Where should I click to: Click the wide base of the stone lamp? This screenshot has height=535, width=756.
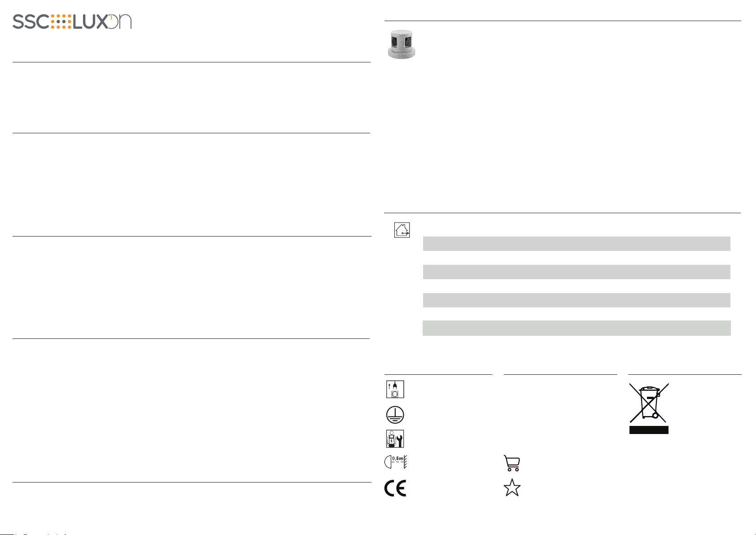(x=402, y=53)
